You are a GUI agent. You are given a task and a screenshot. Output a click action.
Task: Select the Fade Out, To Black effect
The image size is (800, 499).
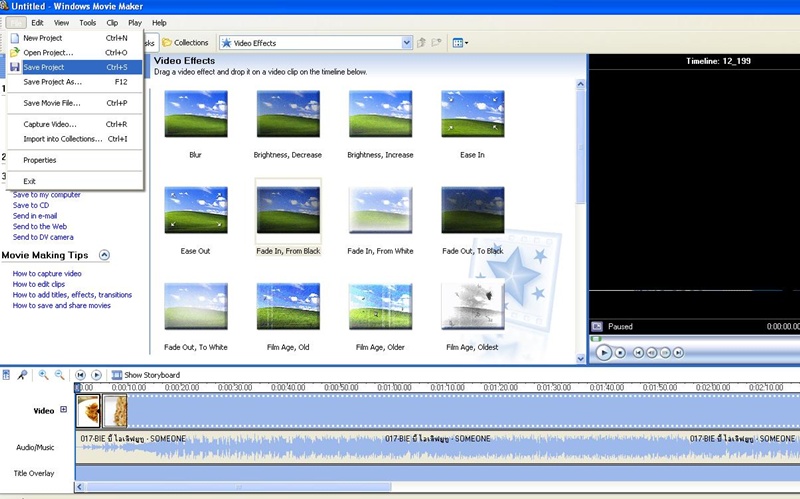point(473,210)
